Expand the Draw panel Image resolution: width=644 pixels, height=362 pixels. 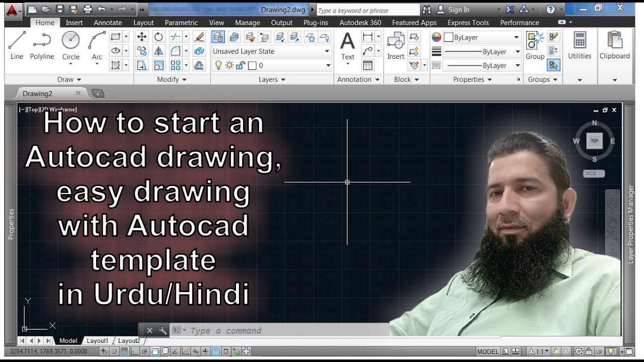coord(69,79)
